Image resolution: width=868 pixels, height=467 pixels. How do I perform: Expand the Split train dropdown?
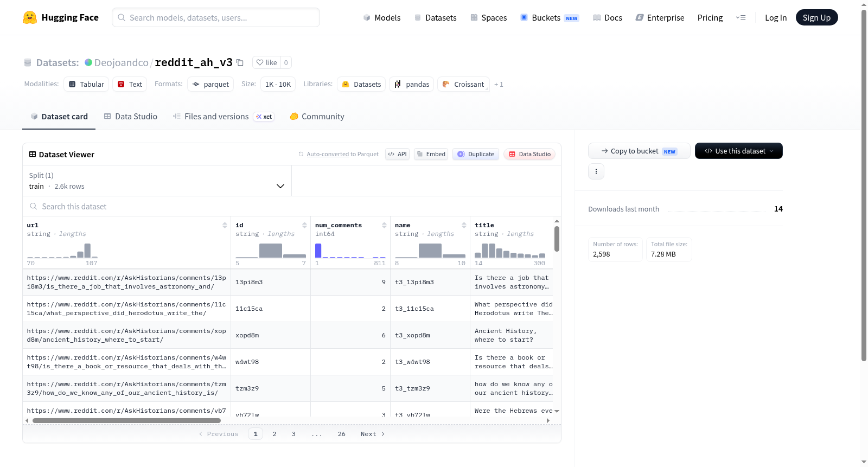[x=157, y=181]
